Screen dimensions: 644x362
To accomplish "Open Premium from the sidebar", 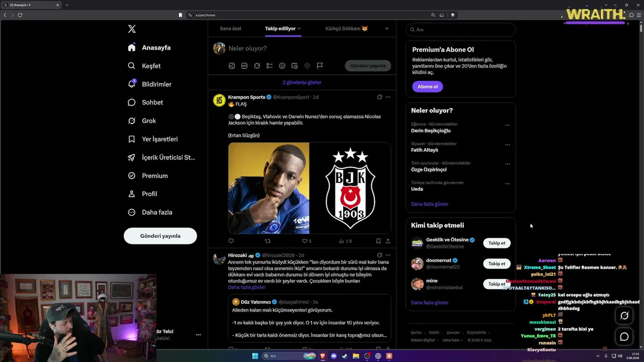I will pos(148,176).
